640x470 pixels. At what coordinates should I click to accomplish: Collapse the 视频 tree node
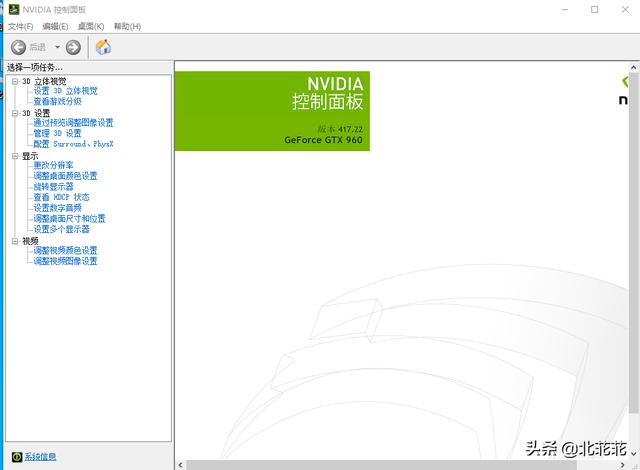coord(15,241)
